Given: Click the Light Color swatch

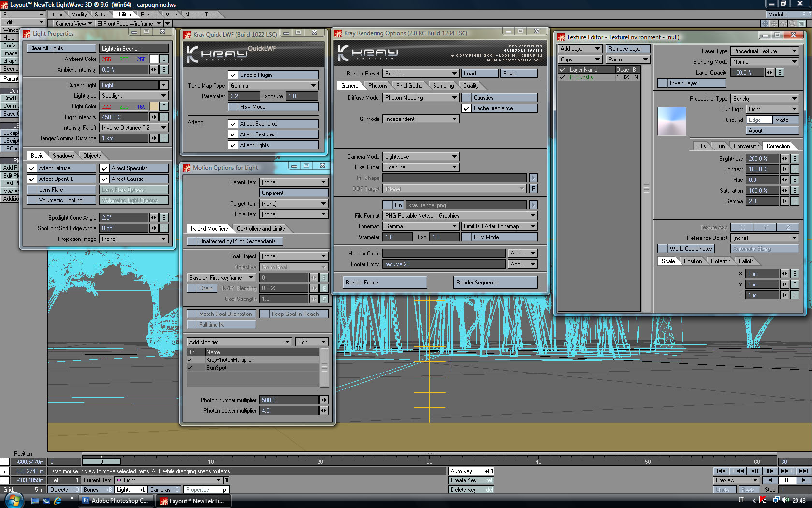Looking at the screenshot, I should click(154, 106).
